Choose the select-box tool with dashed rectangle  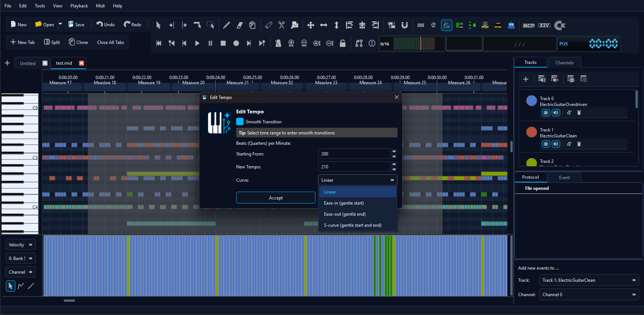(210, 25)
